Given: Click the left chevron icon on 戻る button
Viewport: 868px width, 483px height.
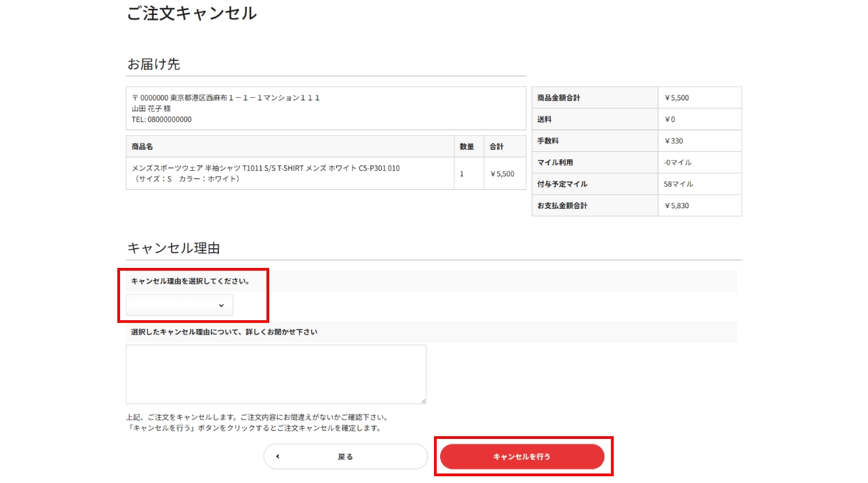Looking at the screenshot, I should 278,457.
